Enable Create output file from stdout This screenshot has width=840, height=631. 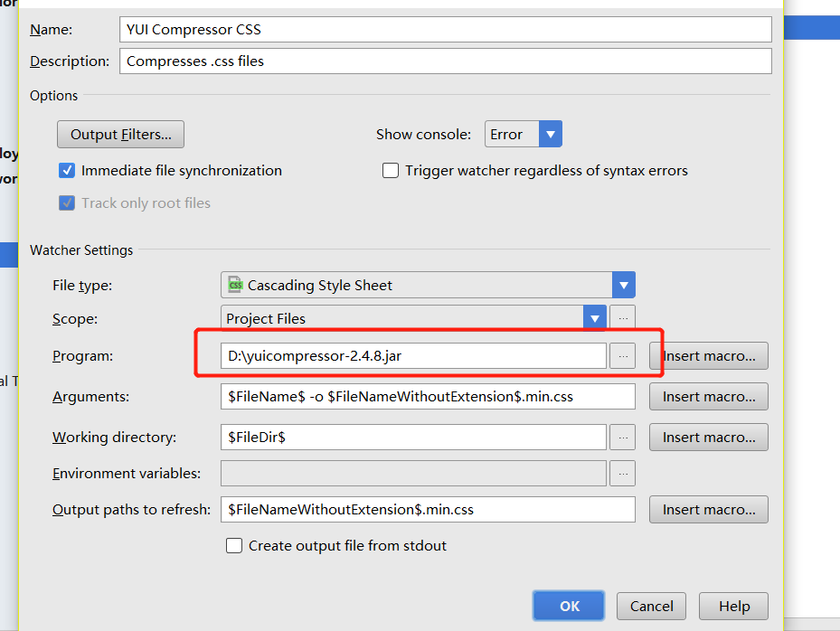tap(234, 546)
